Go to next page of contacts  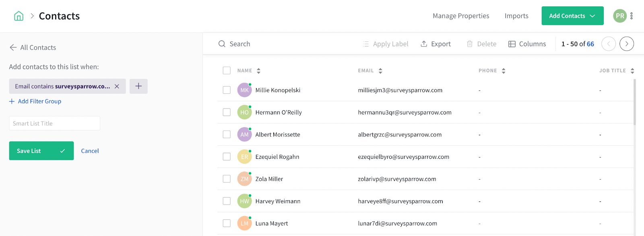click(627, 44)
